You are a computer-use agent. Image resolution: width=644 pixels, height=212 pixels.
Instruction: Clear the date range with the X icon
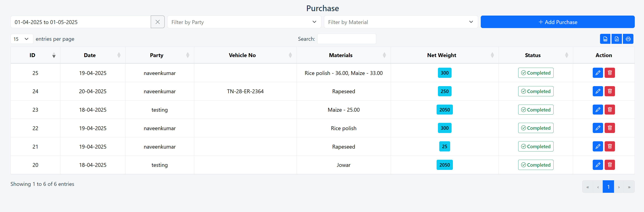click(x=157, y=22)
